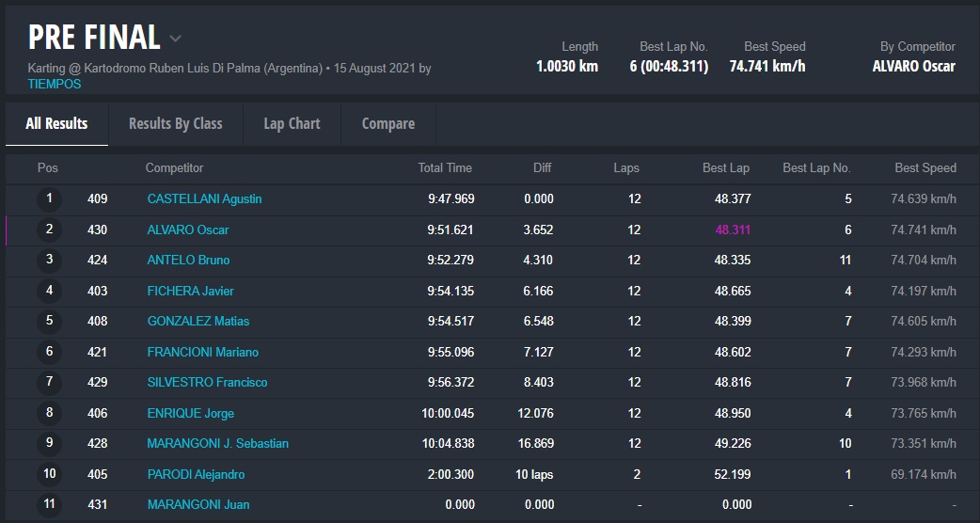This screenshot has height=523, width=980.
Task: View ANTELO Bruno's details
Action: click(188, 260)
